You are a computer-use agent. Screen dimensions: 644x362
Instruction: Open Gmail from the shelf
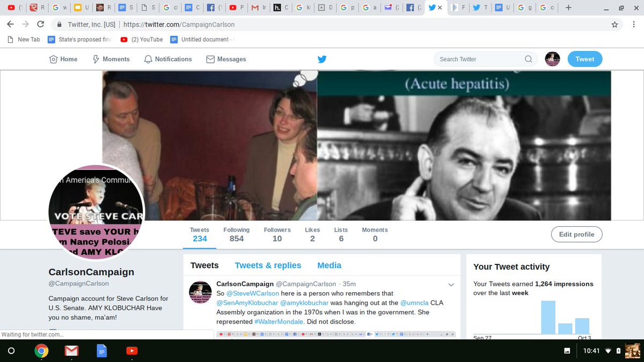pos(71,351)
